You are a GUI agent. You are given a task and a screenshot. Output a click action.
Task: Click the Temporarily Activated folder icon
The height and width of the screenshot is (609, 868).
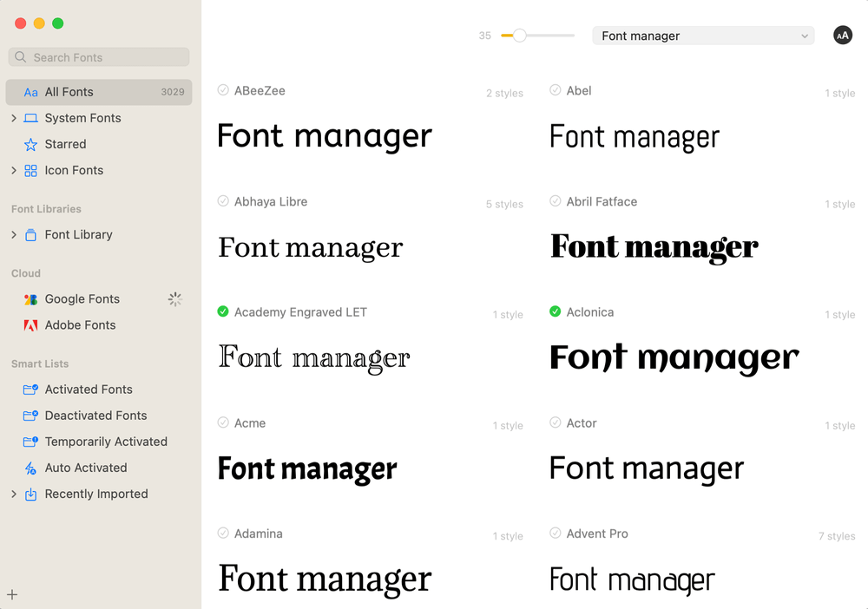click(30, 442)
